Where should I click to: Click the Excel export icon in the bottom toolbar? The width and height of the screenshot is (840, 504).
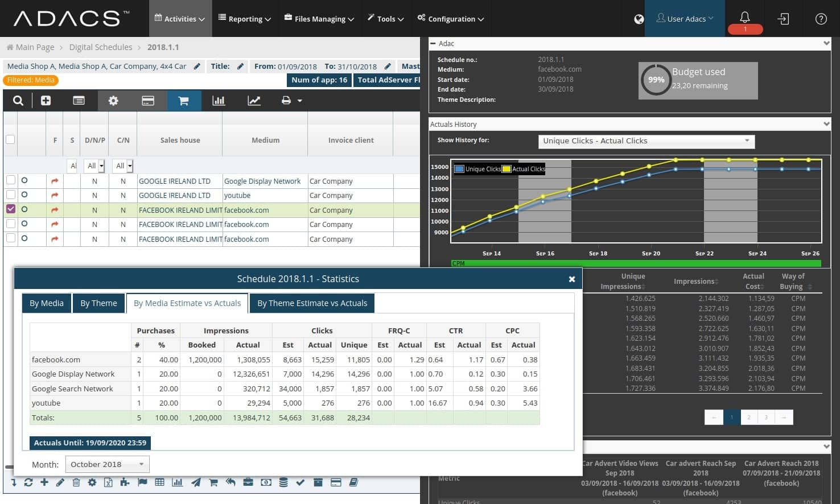tap(108, 482)
